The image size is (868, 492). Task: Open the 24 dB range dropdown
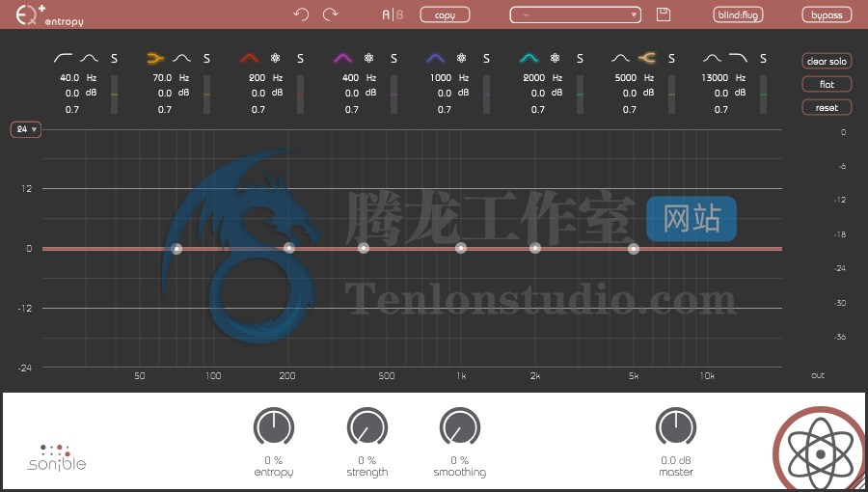pos(25,129)
